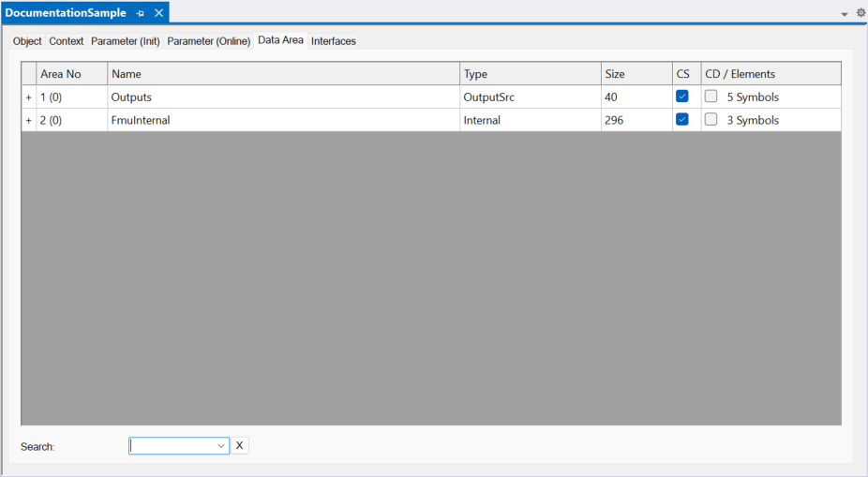
Task: Select the FmuInternal name cell
Action: pyautogui.click(x=283, y=120)
